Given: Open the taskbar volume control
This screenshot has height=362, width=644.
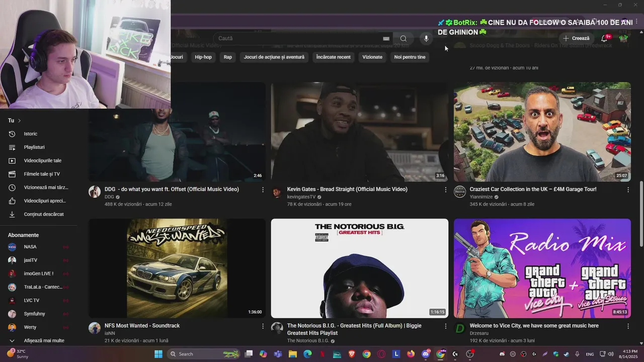Looking at the screenshot, I should (x=610, y=354).
